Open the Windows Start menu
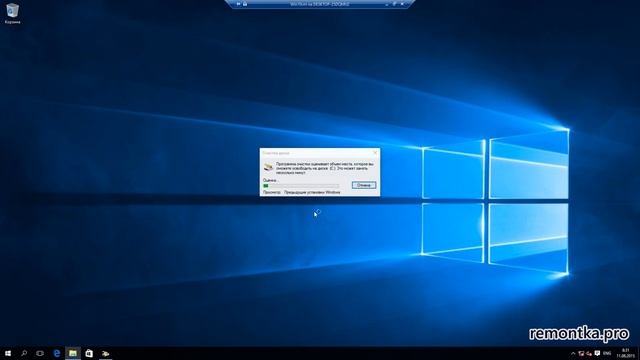Viewport: 640px width, 360px height. [x=8, y=353]
